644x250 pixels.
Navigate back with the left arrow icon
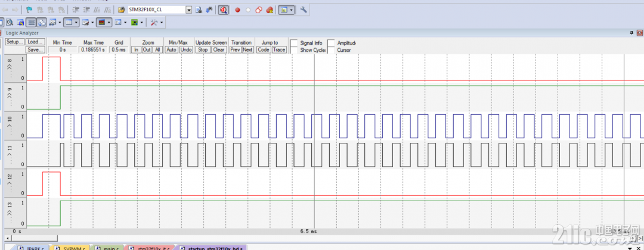5,10
